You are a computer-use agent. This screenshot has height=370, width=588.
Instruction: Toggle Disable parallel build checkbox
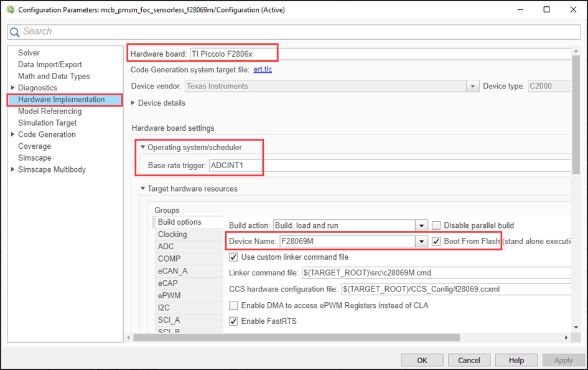436,225
